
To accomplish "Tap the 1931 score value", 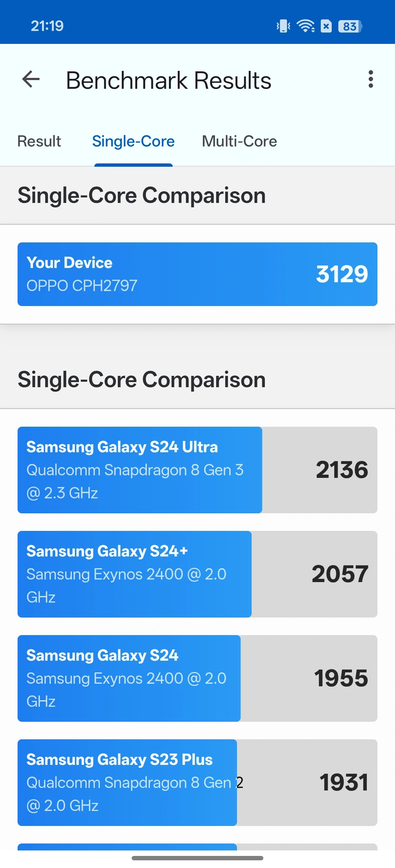I will coord(343,782).
